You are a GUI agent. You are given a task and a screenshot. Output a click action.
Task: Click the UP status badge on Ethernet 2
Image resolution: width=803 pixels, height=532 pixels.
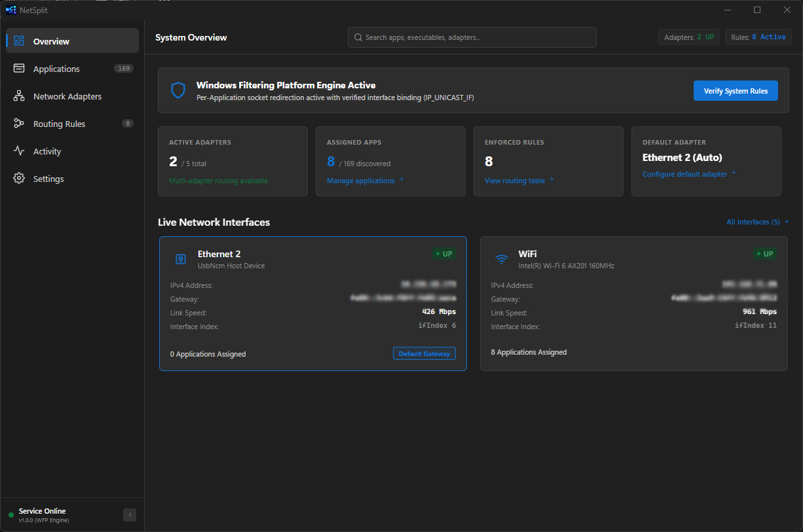pyautogui.click(x=444, y=254)
